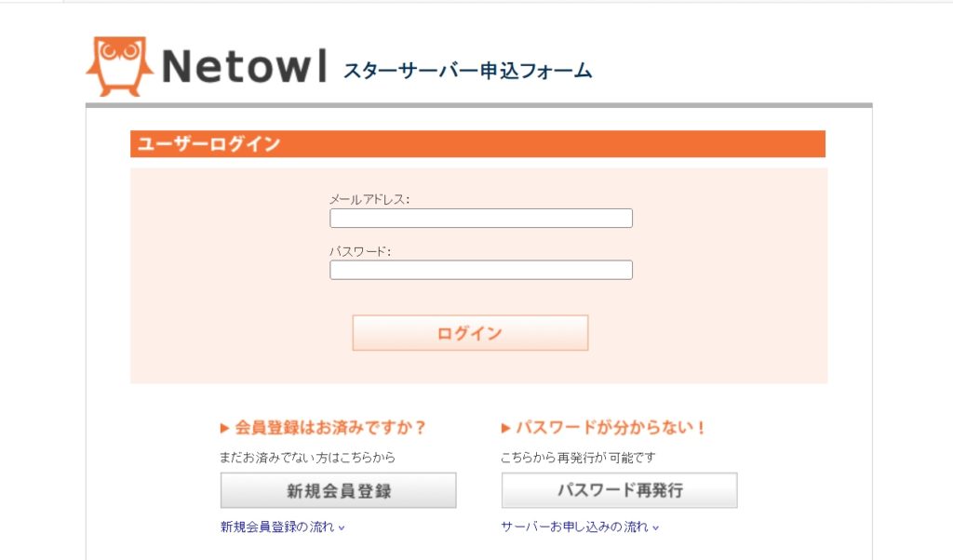The image size is (953, 560).
Task: Open 新規会員登録 registration button
Action: [x=338, y=490]
